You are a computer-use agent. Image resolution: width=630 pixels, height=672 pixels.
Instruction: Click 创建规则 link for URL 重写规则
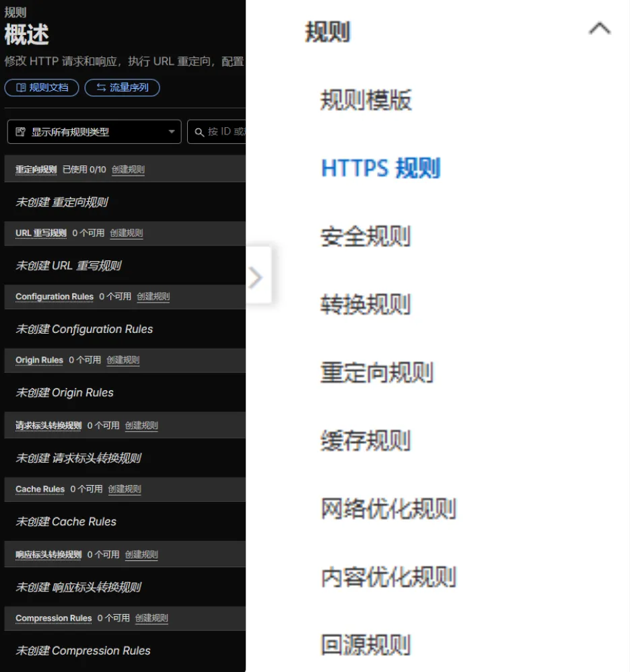pos(127,233)
